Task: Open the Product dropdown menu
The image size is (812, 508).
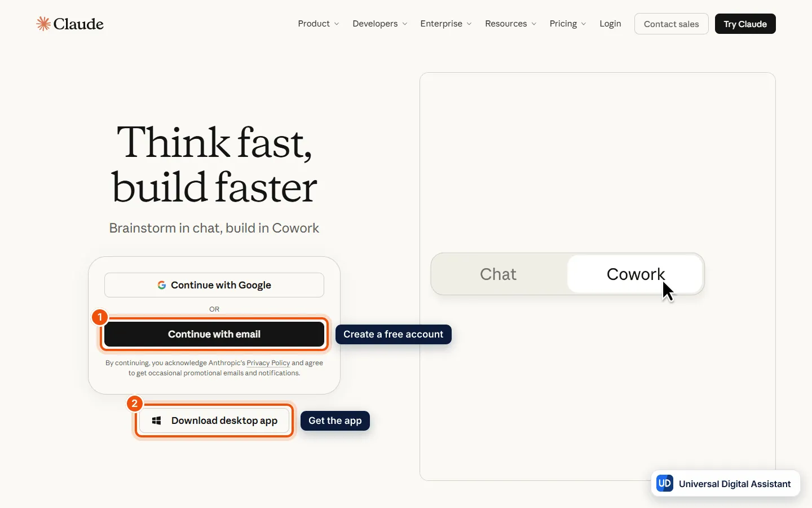Action: point(319,24)
